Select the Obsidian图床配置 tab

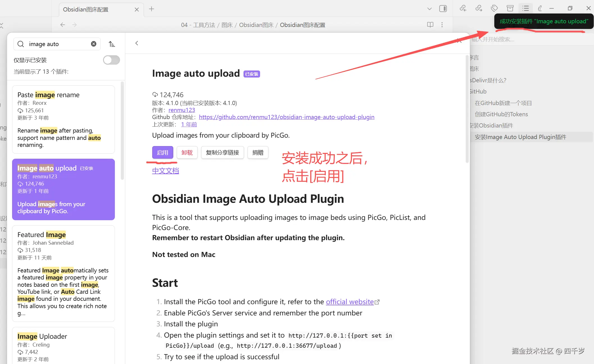click(86, 10)
